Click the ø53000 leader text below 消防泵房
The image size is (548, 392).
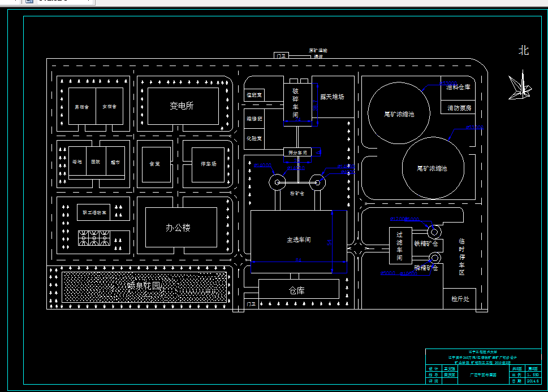click(x=474, y=128)
